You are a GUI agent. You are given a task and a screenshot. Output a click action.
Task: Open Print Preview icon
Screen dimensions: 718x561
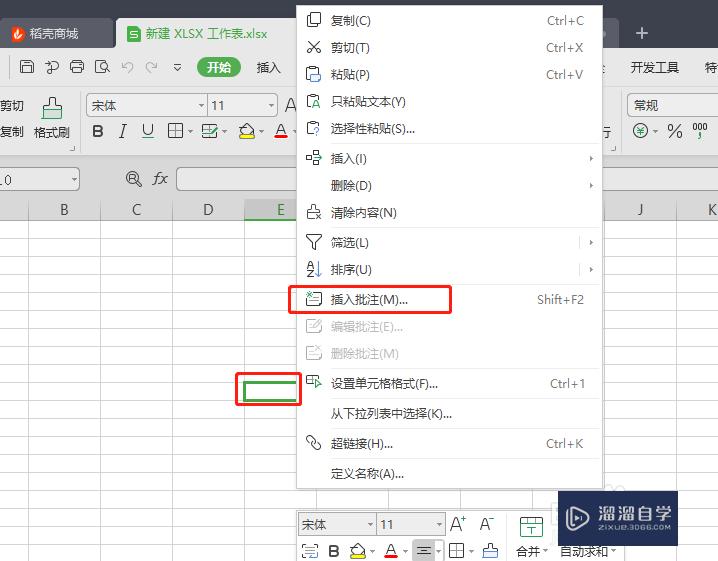point(102,67)
